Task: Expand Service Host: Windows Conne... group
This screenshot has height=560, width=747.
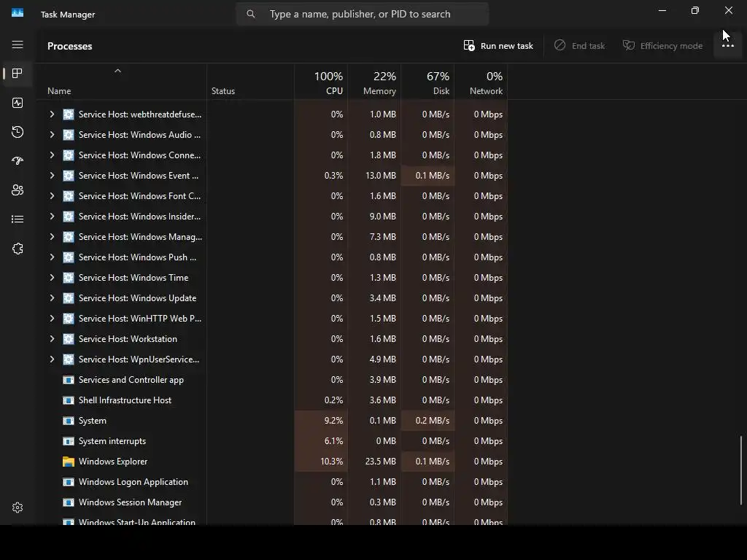Action: [52, 155]
